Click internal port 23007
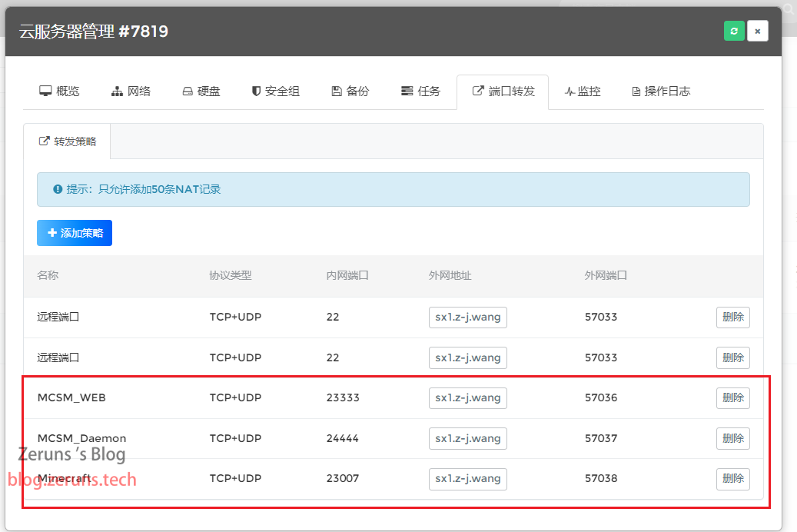Viewport: 797px width, 532px height. [343, 479]
